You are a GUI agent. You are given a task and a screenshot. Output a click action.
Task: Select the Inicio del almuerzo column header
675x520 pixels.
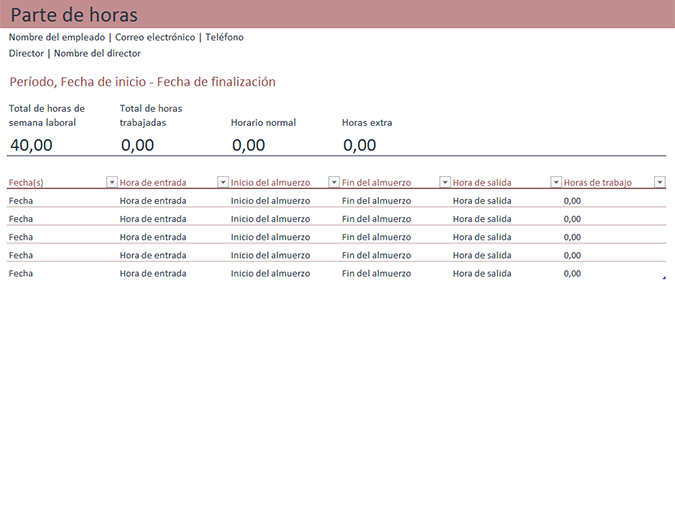point(270,183)
